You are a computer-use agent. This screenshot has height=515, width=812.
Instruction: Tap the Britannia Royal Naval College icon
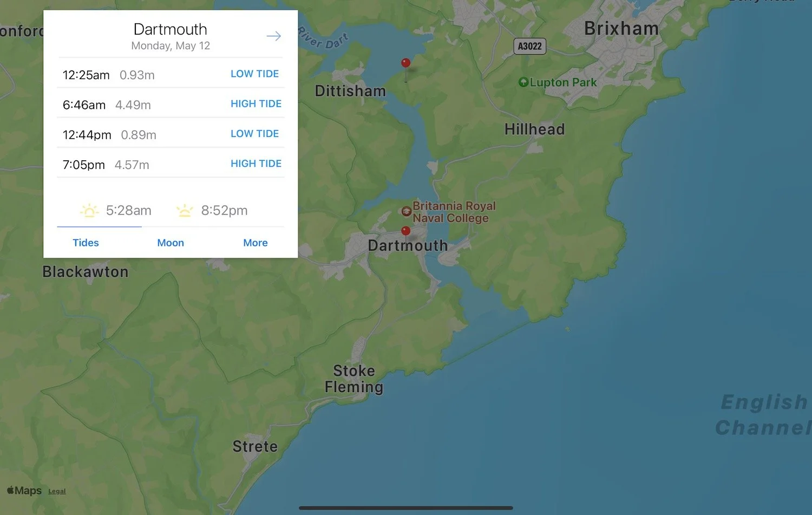406,212
